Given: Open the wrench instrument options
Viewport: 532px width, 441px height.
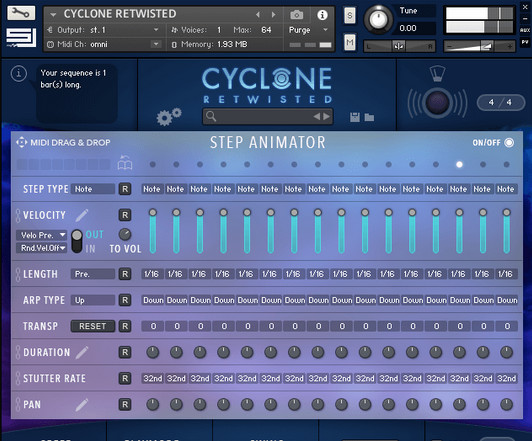Looking at the screenshot, I should [21, 13].
